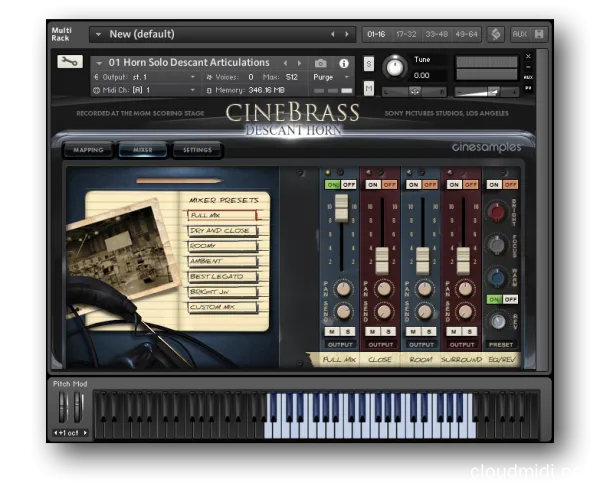Viewport: 600px width, 489px height.
Task: Open the Purge dropdown menu
Action: coord(331,77)
